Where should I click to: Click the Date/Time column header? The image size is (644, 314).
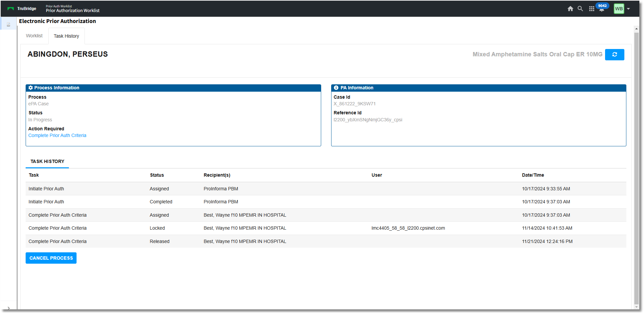coord(533,175)
